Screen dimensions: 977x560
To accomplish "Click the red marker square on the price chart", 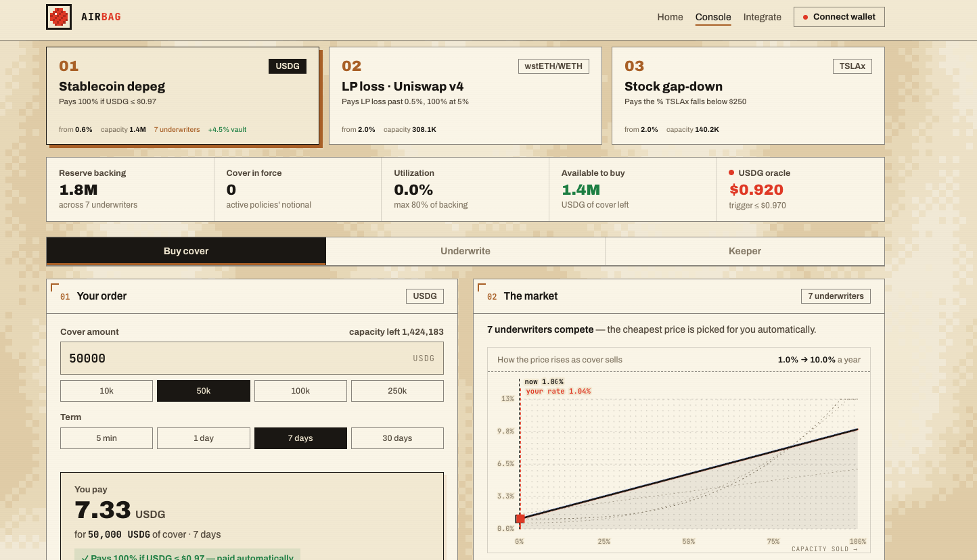I will click(x=520, y=519).
